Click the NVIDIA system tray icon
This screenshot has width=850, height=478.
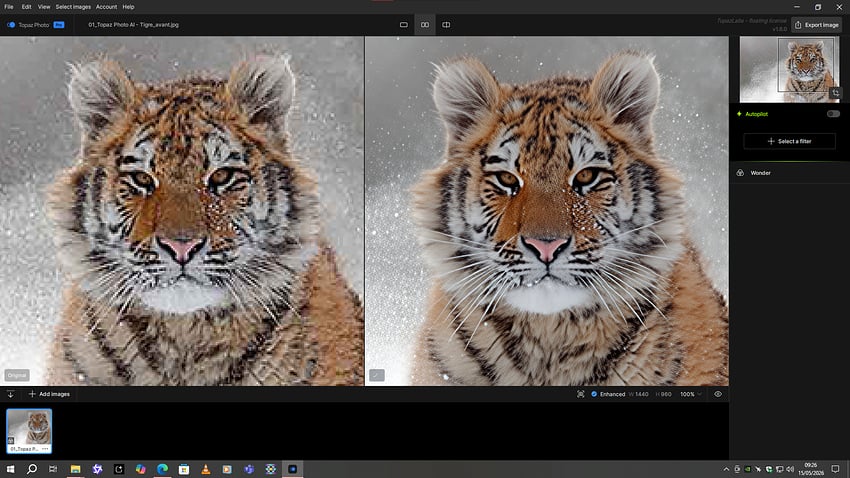click(748, 469)
